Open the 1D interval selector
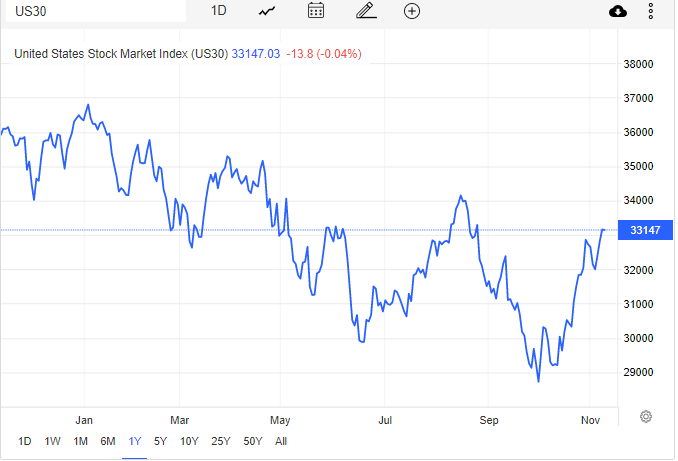 tap(218, 10)
